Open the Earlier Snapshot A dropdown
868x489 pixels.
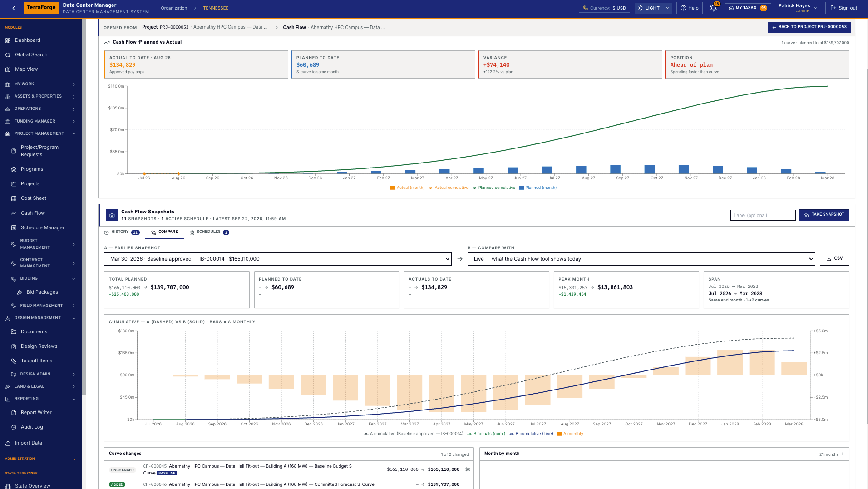278,259
